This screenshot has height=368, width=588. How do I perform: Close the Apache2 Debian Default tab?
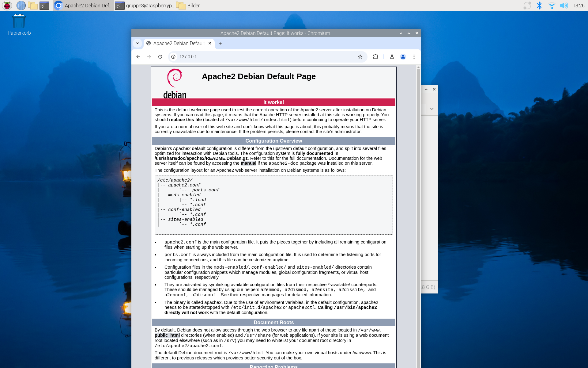pyautogui.click(x=210, y=43)
